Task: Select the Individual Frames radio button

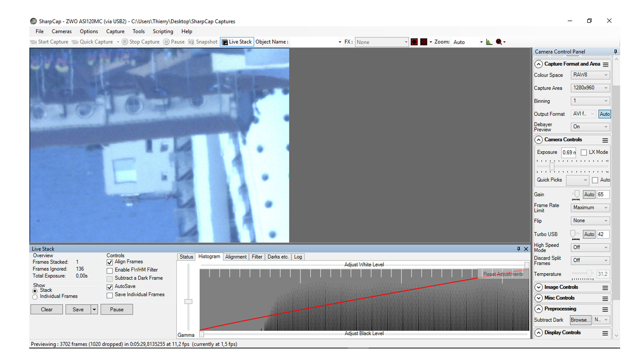Action: tap(35, 297)
